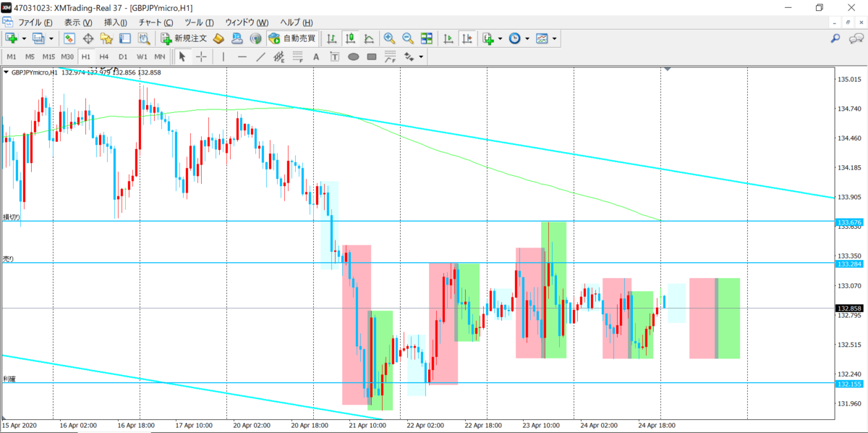Toggle 自動売買 auto trading

click(292, 38)
